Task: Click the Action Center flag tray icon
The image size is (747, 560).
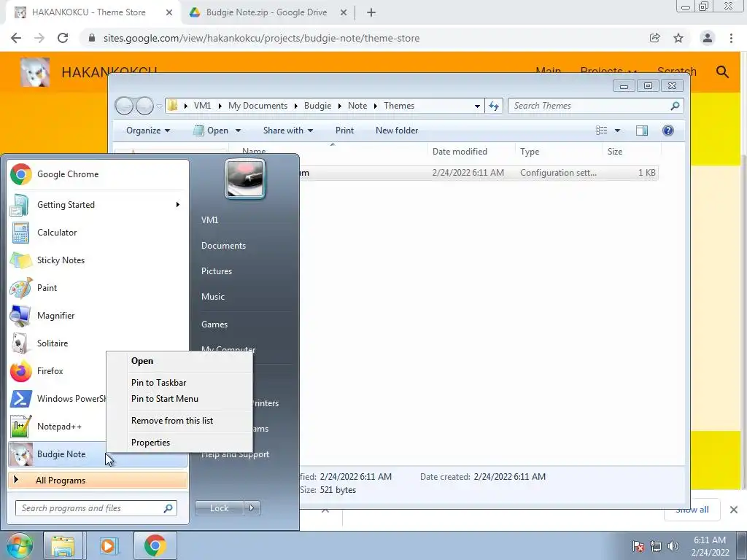Action: point(638,546)
